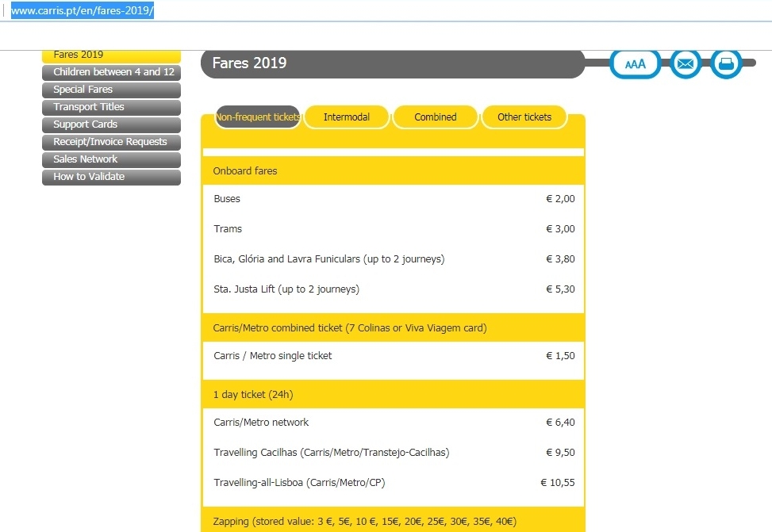
Task: Click the 1 day ticket (24h) header
Action: click(393, 394)
